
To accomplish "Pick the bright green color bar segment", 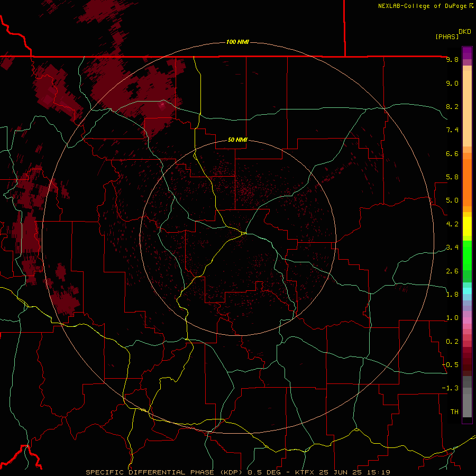I will pos(467,255).
